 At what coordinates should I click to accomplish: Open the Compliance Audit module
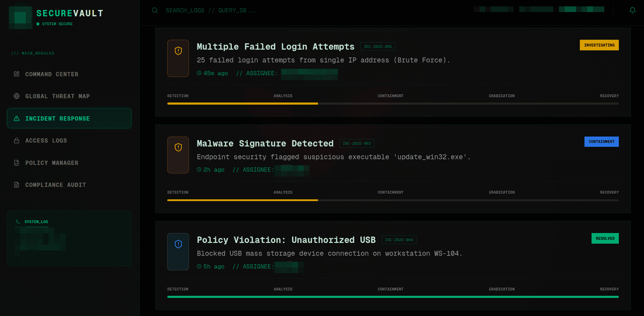pos(55,185)
